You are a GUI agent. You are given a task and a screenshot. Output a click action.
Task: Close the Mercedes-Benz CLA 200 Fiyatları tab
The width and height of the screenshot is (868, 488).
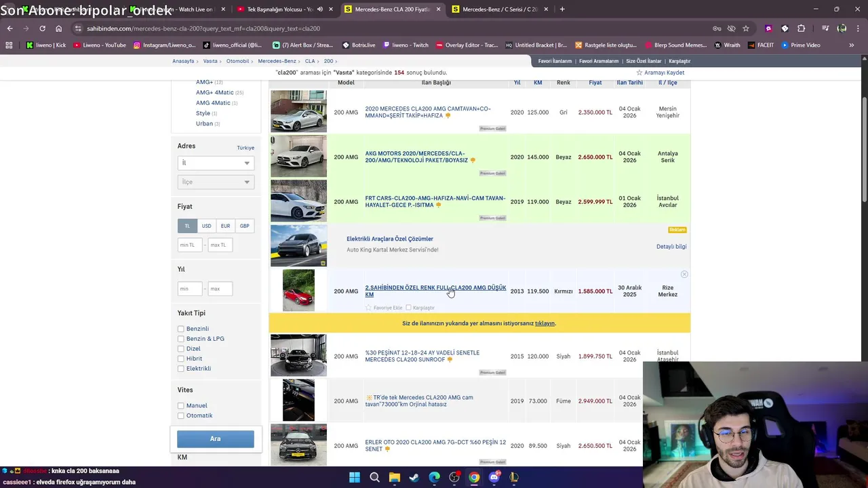438,9
